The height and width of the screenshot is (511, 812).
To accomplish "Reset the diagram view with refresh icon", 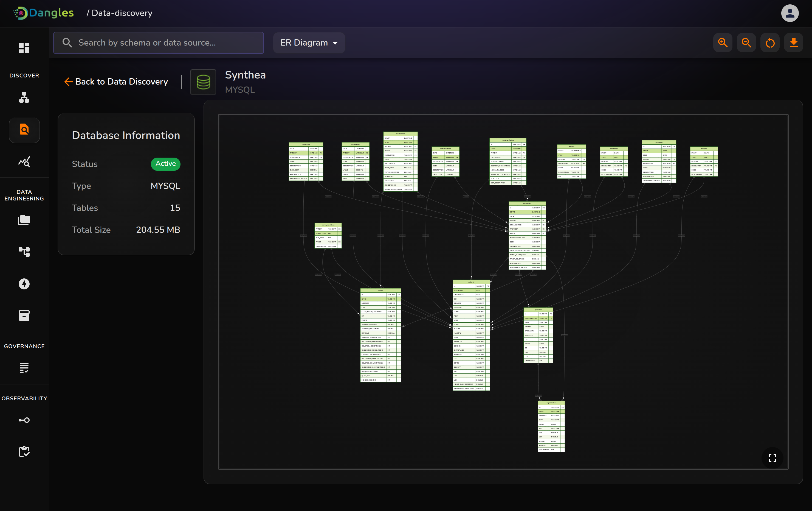I will [770, 43].
